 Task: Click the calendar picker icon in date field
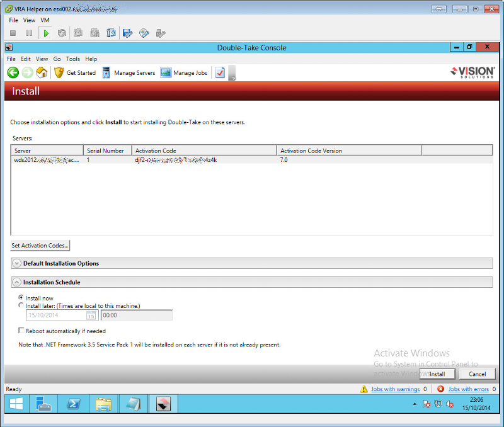91,315
